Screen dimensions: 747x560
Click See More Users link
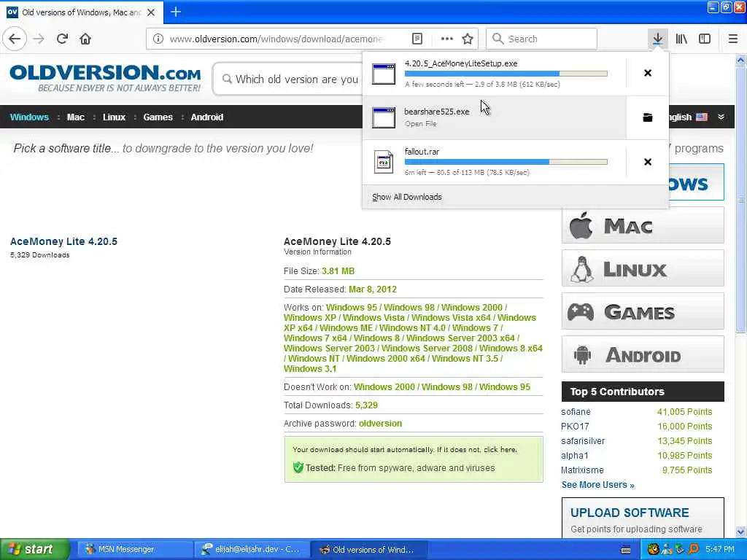tap(597, 485)
